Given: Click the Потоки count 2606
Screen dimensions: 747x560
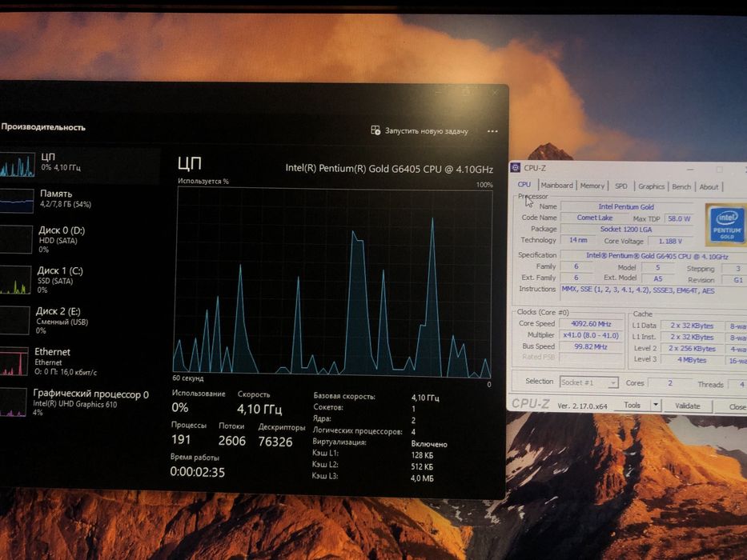Looking at the screenshot, I should [232, 441].
